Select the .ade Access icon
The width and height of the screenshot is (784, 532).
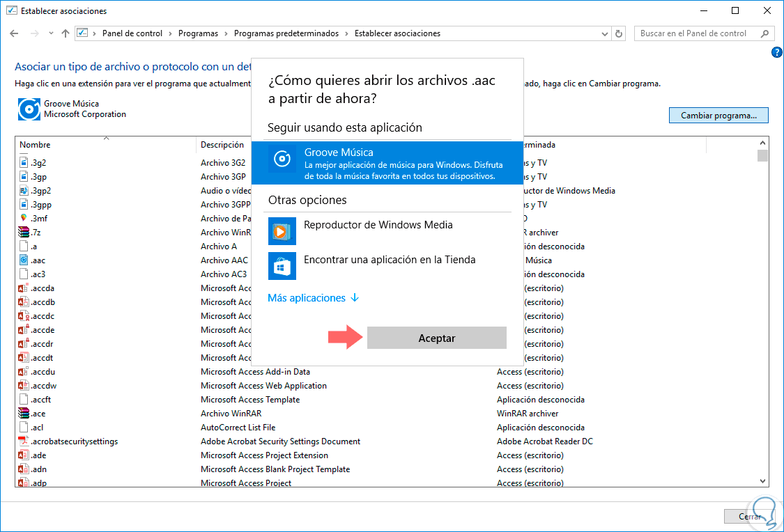coord(24,455)
